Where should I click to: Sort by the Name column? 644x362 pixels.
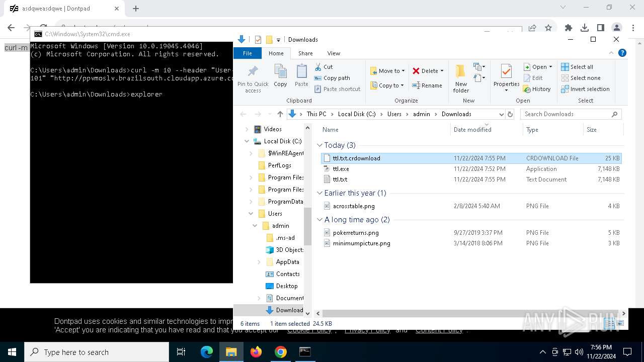pos(384,130)
